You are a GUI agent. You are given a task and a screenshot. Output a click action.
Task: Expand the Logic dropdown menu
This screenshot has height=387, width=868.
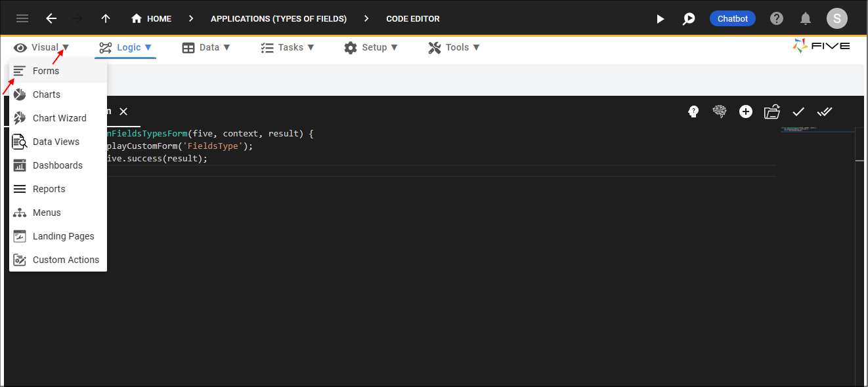pos(125,47)
